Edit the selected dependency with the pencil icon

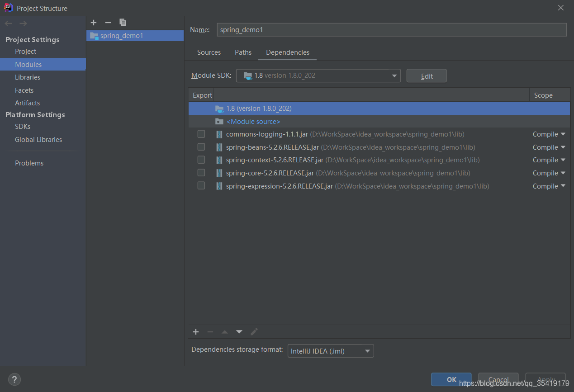tap(254, 332)
